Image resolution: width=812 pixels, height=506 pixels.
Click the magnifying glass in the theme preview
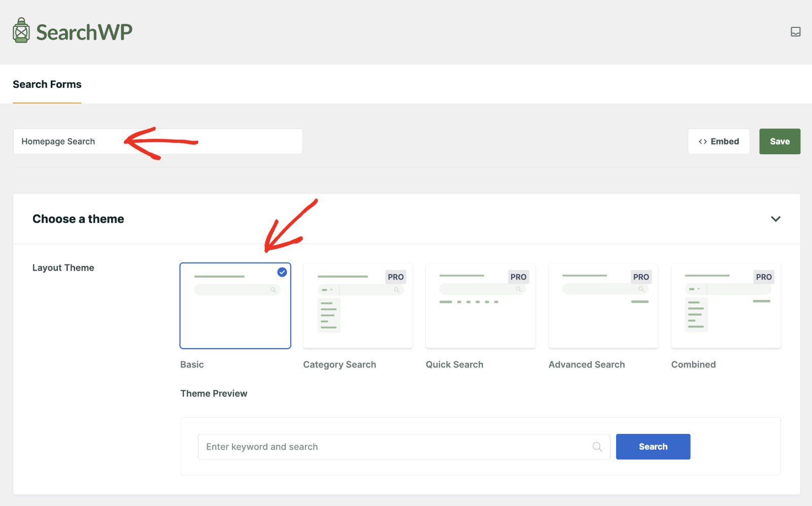click(597, 447)
